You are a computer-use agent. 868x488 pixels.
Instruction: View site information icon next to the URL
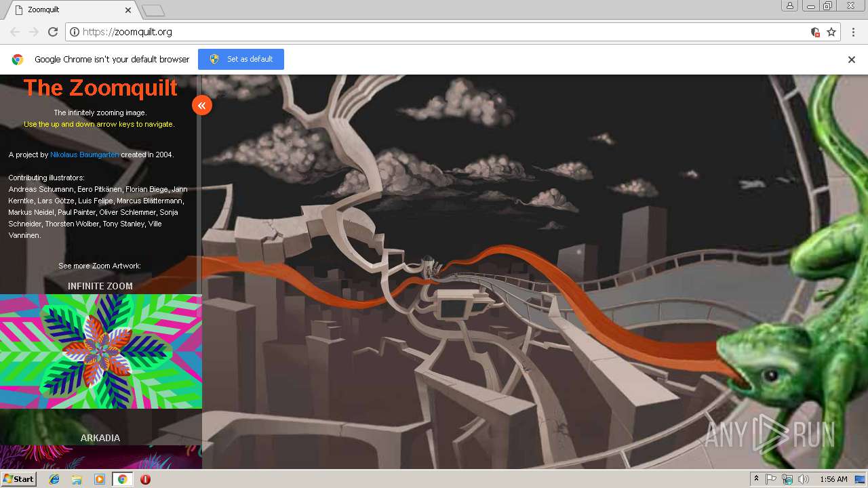pyautogui.click(x=75, y=32)
